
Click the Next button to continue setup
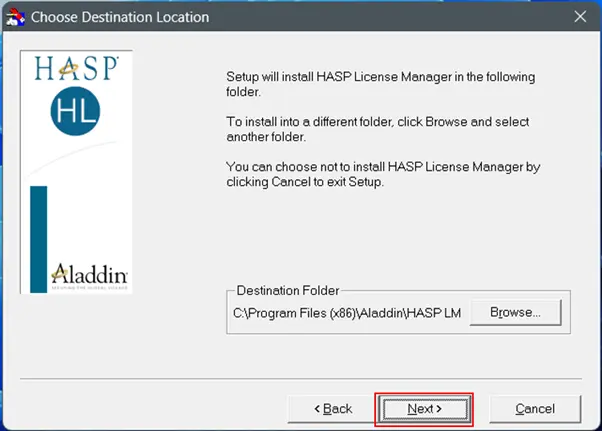pos(424,409)
